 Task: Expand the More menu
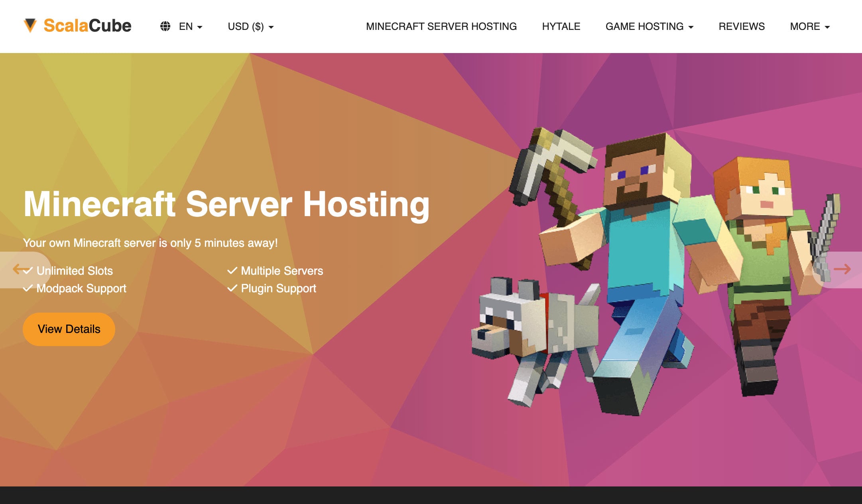pyautogui.click(x=810, y=27)
